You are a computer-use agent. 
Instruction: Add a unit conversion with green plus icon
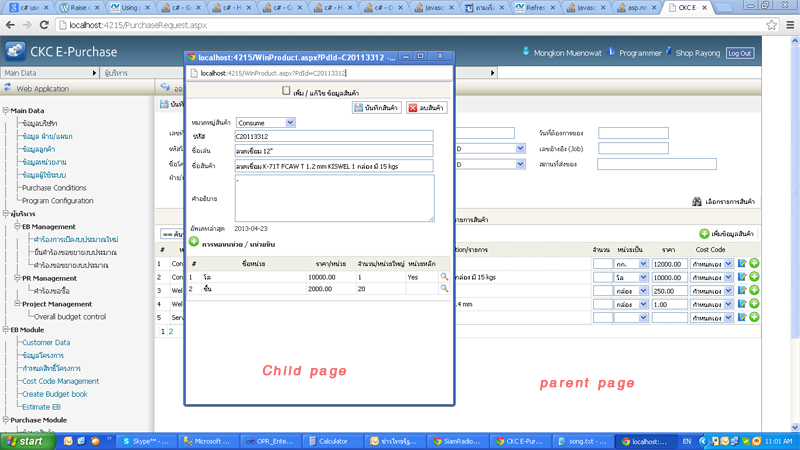tap(194, 242)
